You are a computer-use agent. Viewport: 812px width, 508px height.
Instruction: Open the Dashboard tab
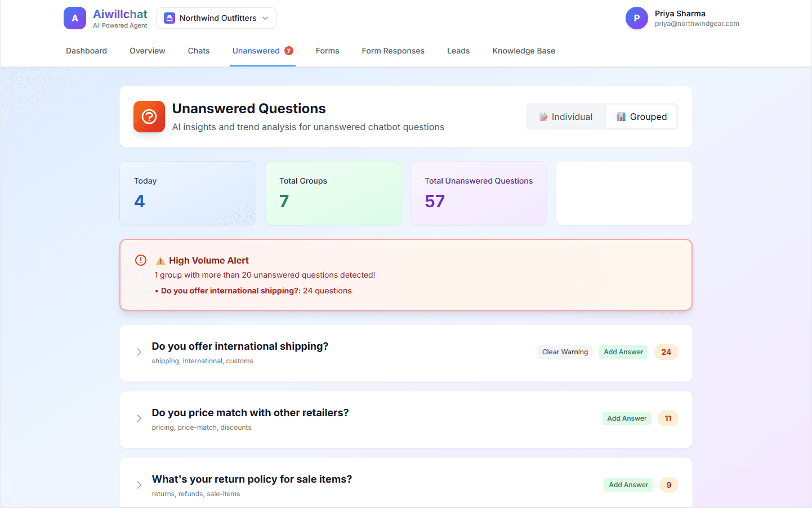tap(86, 51)
